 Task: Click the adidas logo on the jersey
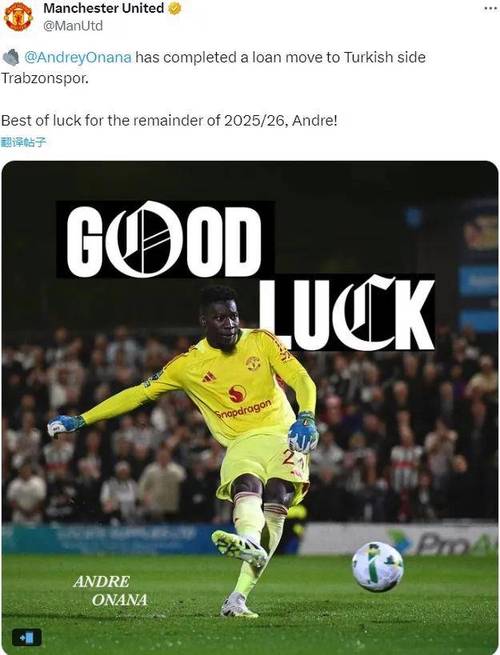pos(209,377)
